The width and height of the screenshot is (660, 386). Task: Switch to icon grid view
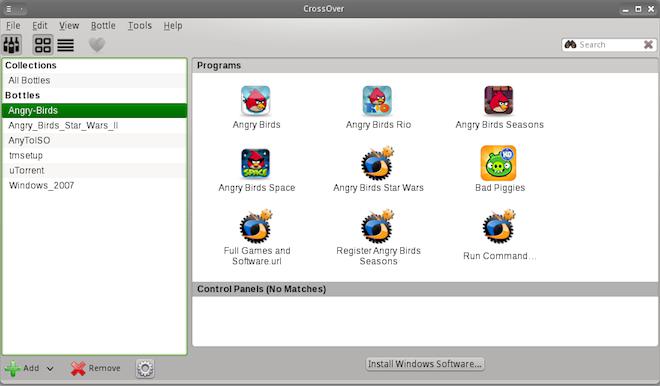[x=43, y=45]
